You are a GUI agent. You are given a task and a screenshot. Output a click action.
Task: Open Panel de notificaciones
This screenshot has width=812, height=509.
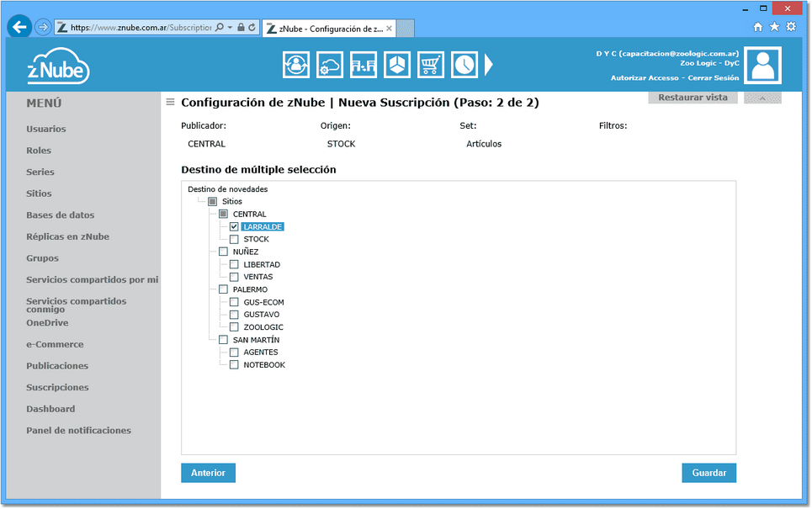pos(79,431)
